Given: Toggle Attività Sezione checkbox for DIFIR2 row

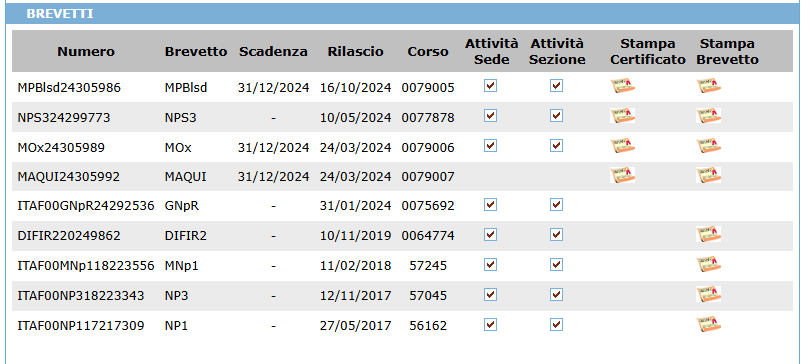Looking at the screenshot, I should coord(556,235).
